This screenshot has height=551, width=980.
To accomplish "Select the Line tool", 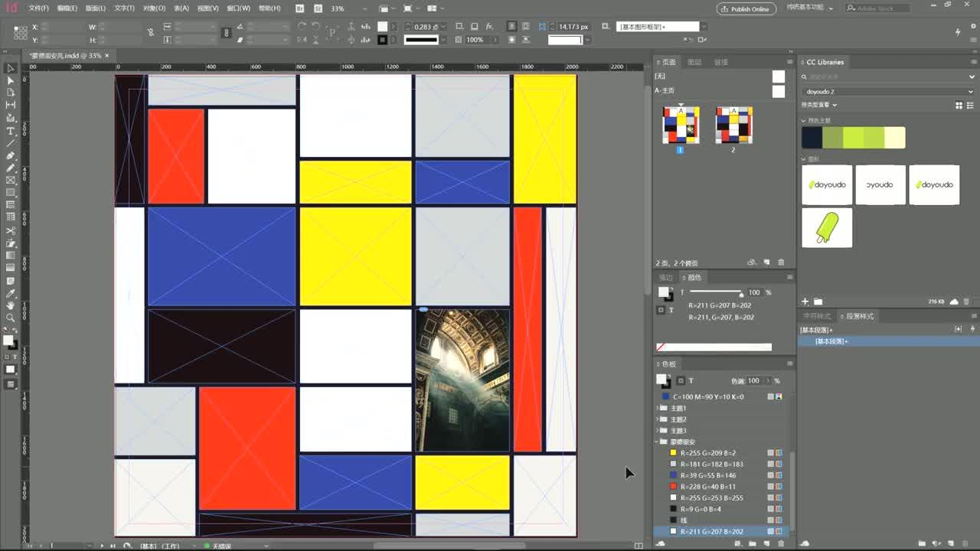I will point(11,143).
